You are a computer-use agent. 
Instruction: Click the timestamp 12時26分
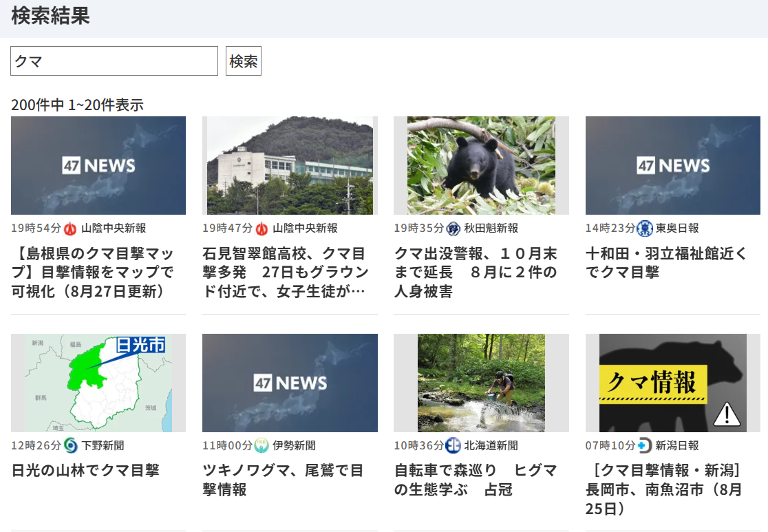tap(36, 446)
